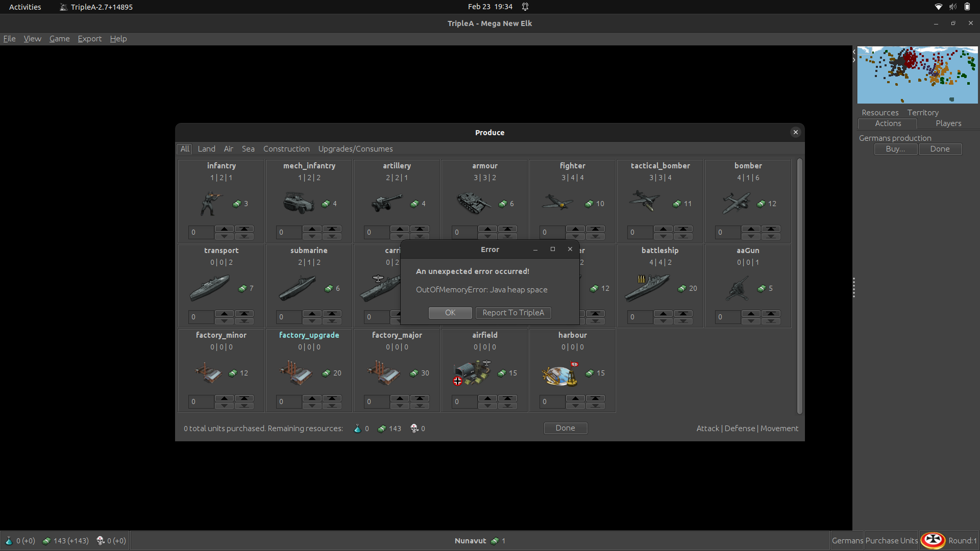
Task: Increase bomber quantity by one
Action: point(751,229)
